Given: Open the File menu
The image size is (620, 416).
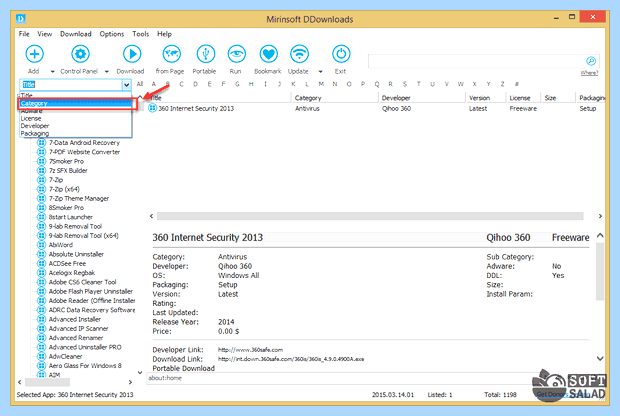Looking at the screenshot, I should [x=24, y=34].
